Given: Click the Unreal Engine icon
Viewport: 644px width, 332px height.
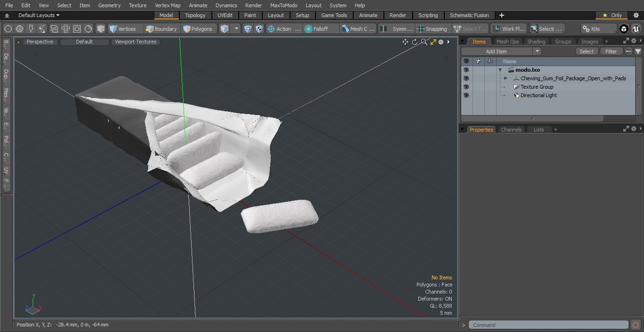Looking at the screenshot, I should click(636, 29).
